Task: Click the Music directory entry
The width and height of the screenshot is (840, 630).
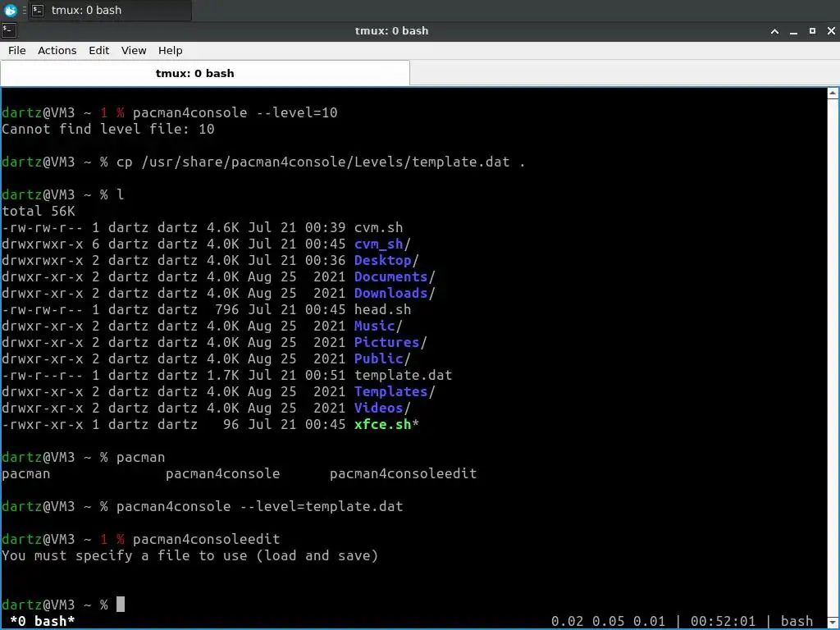Action: 374,326
